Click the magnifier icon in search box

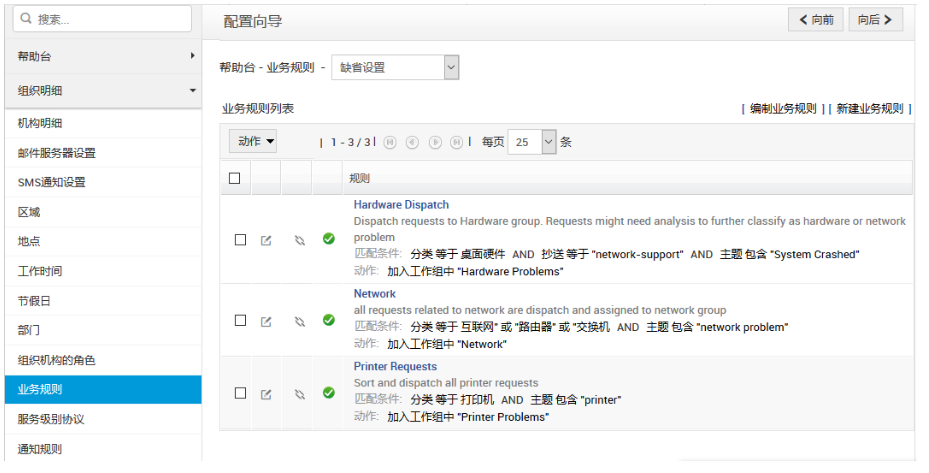[x=26, y=19]
